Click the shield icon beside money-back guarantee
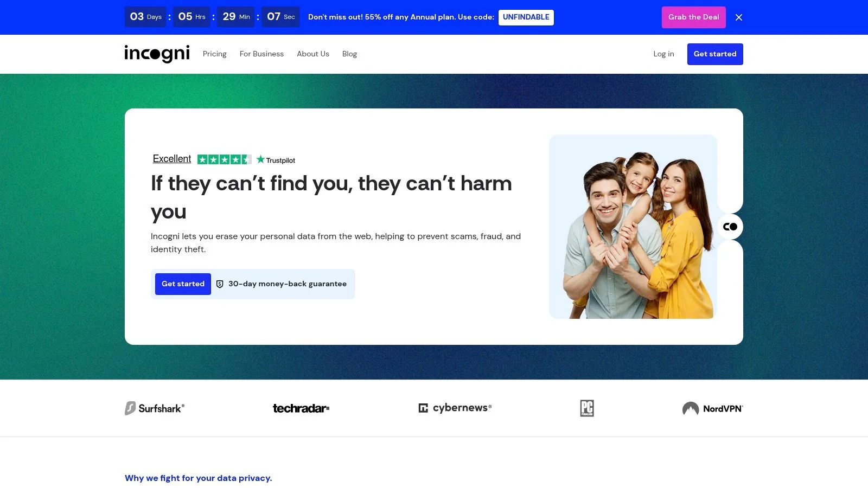The width and height of the screenshot is (868, 488). point(220,284)
